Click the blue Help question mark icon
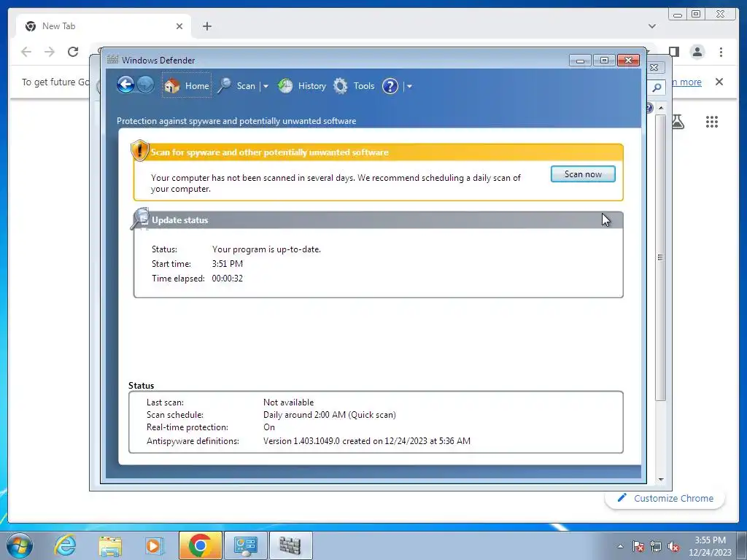This screenshot has height=560, width=747. pos(390,86)
